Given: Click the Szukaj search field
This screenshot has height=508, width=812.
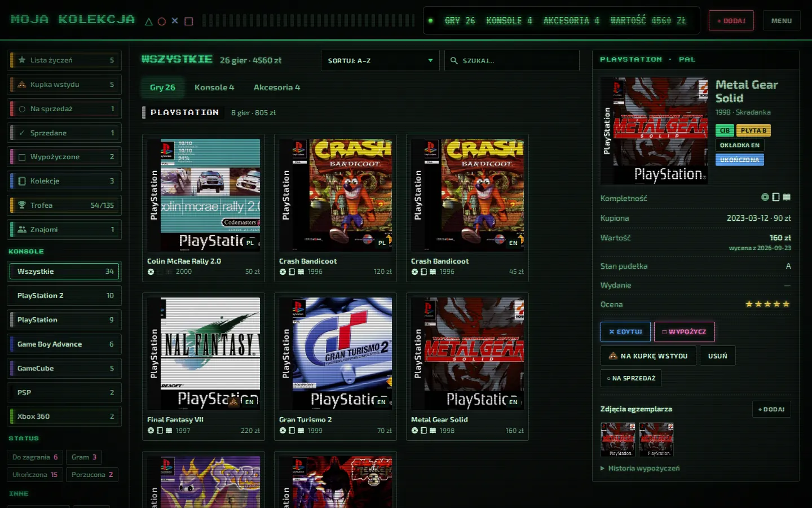Looking at the screenshot, I should coord(512,60).
